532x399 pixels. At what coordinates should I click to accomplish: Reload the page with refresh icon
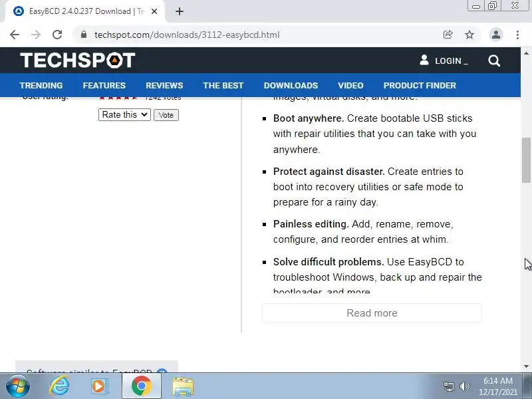pyautogui.click(x=57, y=35)
